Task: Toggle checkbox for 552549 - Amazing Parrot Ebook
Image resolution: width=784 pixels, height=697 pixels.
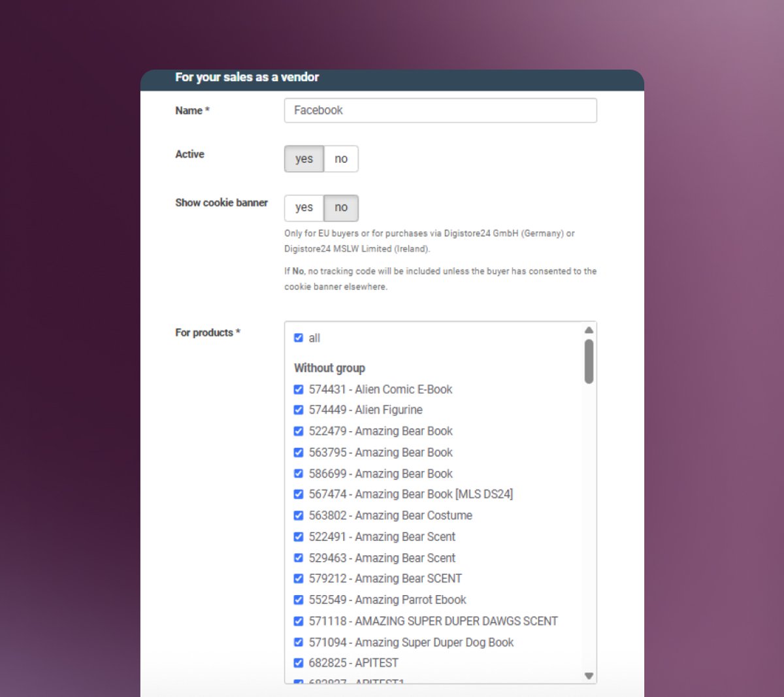Action: pos(299,600)
